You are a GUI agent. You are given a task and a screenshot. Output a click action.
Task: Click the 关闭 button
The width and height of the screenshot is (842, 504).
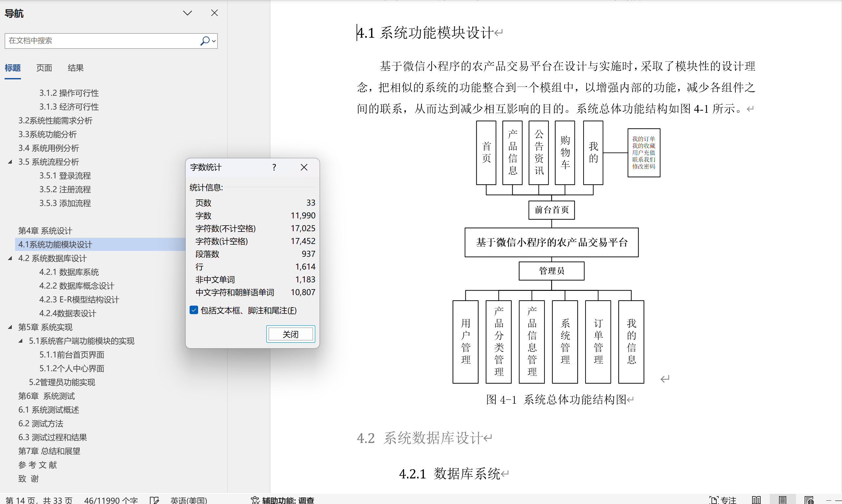(x=290, y=334)
